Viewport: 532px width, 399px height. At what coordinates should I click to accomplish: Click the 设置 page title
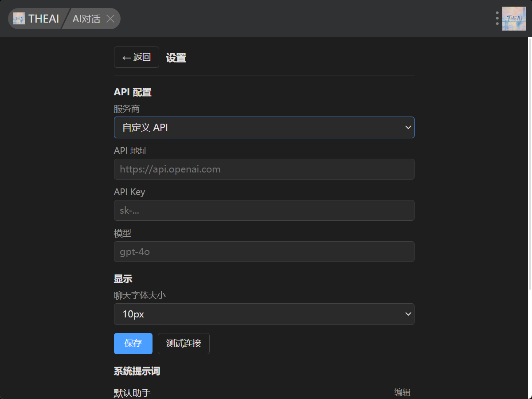[x=176, y=58]
